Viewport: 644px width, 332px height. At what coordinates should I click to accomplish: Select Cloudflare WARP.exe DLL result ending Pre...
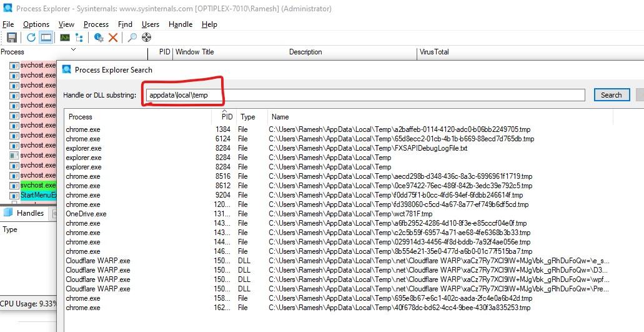(x=339, y=289)
